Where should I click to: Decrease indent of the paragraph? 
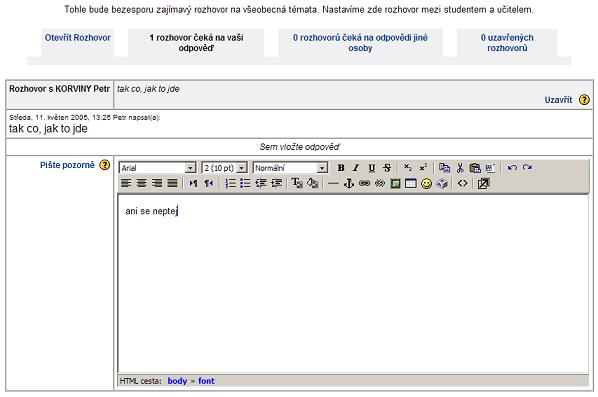[261, 183]
